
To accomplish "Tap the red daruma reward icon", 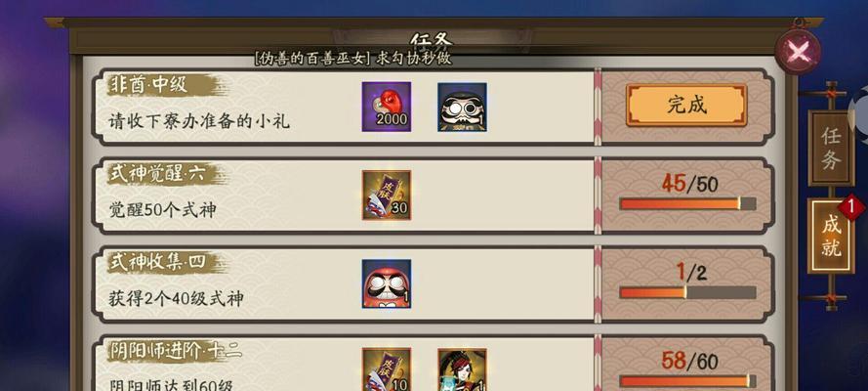I will 387,283.
